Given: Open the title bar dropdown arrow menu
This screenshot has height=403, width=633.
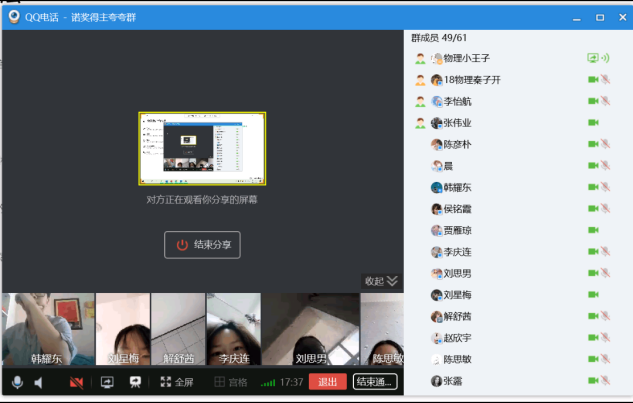Looking at the screenshot, I should pyautogui.click(x=576, y=17).
